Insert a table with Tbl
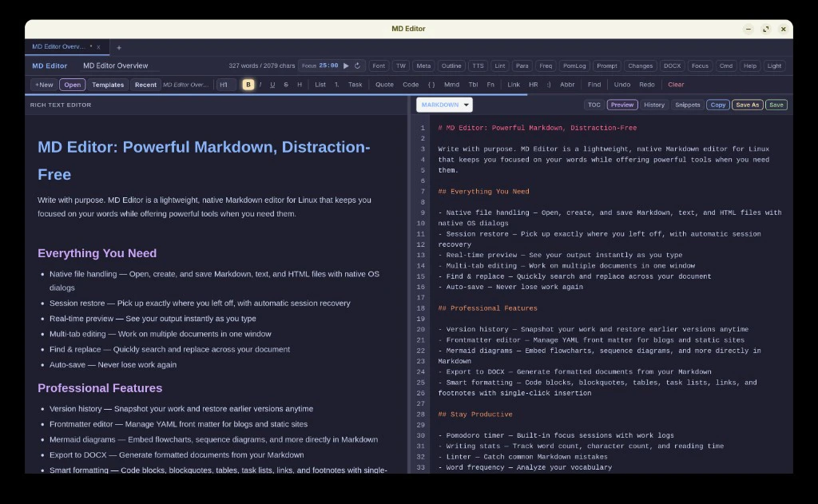The image size is (818, 504). (x=473, y=85)
